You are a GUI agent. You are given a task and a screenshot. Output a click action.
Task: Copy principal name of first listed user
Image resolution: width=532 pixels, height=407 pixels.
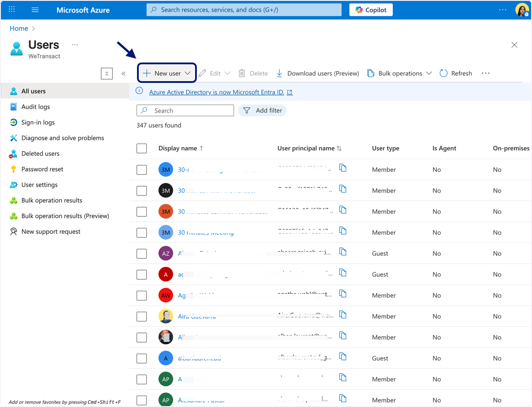(343, 168)
